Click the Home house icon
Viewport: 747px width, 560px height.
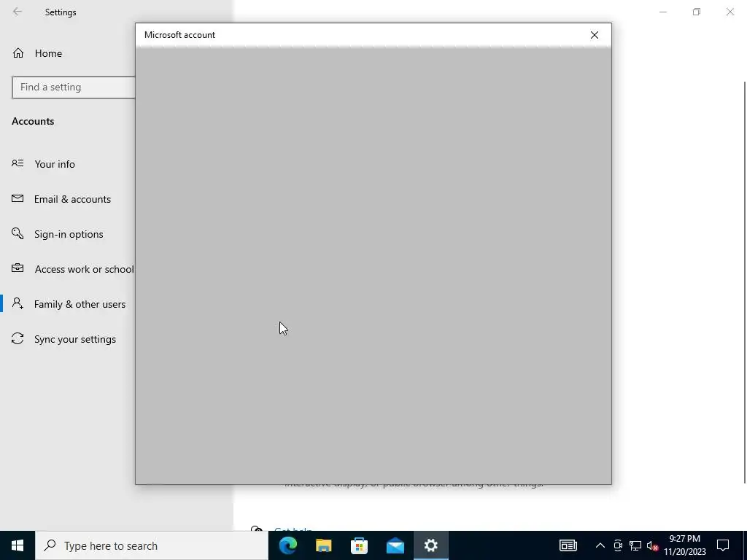click(18, 52)
